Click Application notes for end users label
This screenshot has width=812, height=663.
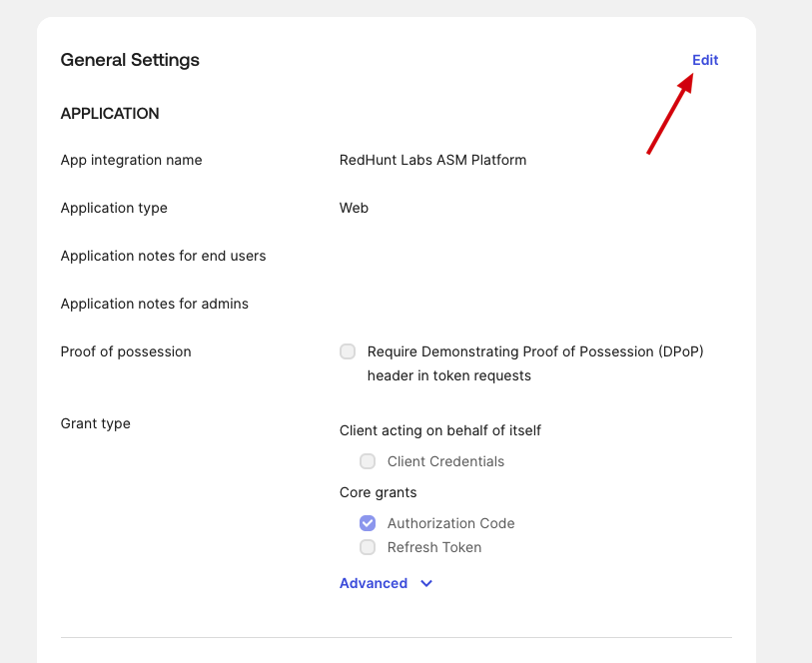click(x=163, y=256)
